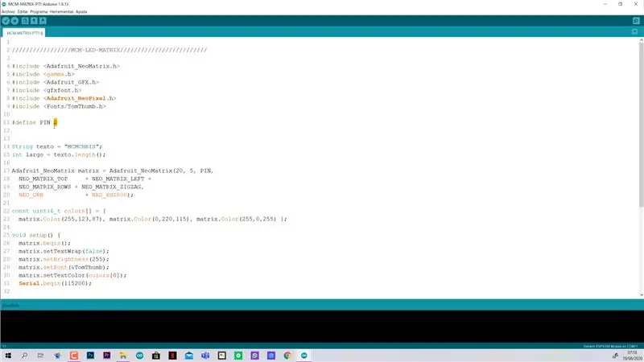644x362 pixels.
Task: Click Fonts/TomThumb.h include on line 9
Action: 75,106
